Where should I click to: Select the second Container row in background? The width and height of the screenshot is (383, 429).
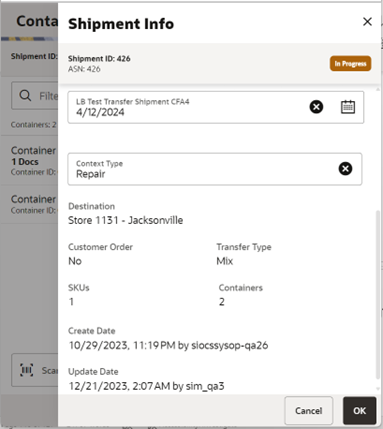(29, 204)
